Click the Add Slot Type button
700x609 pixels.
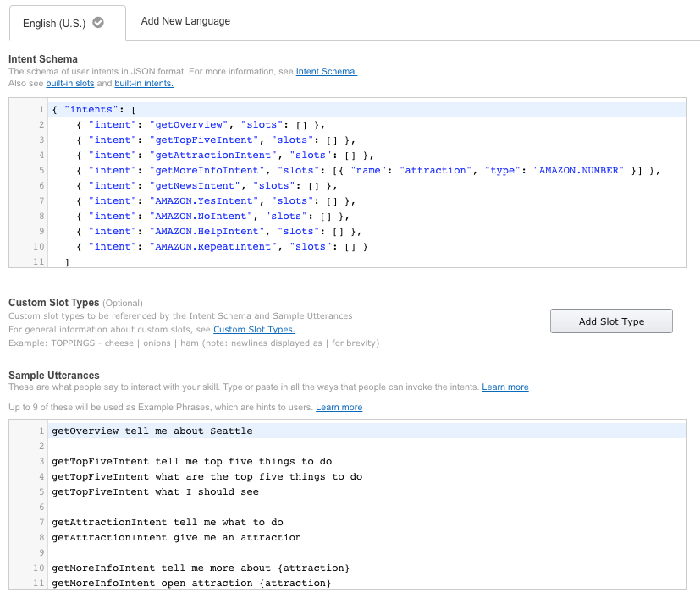(x=611, y=321)
